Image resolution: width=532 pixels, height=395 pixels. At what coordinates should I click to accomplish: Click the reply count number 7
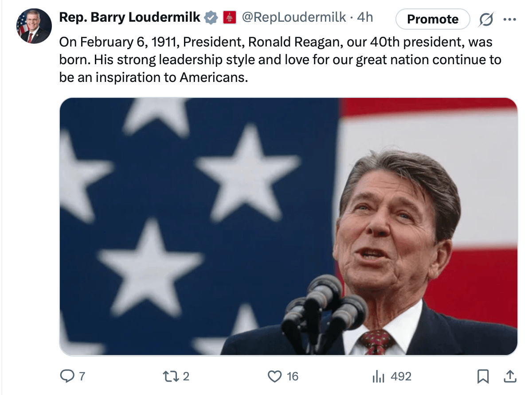pyautogui.click(x=82, y=376)
